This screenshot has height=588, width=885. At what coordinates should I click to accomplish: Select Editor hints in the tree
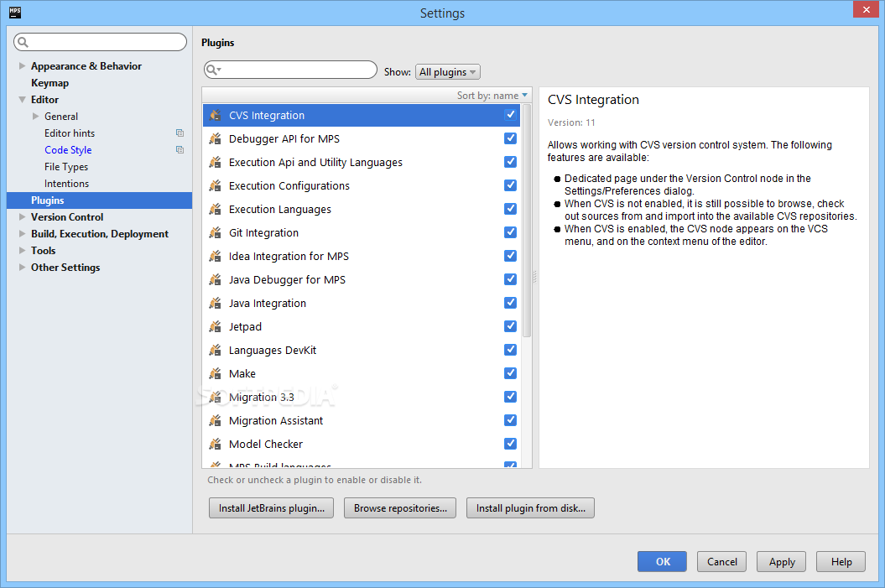click(x=70, y=133)
